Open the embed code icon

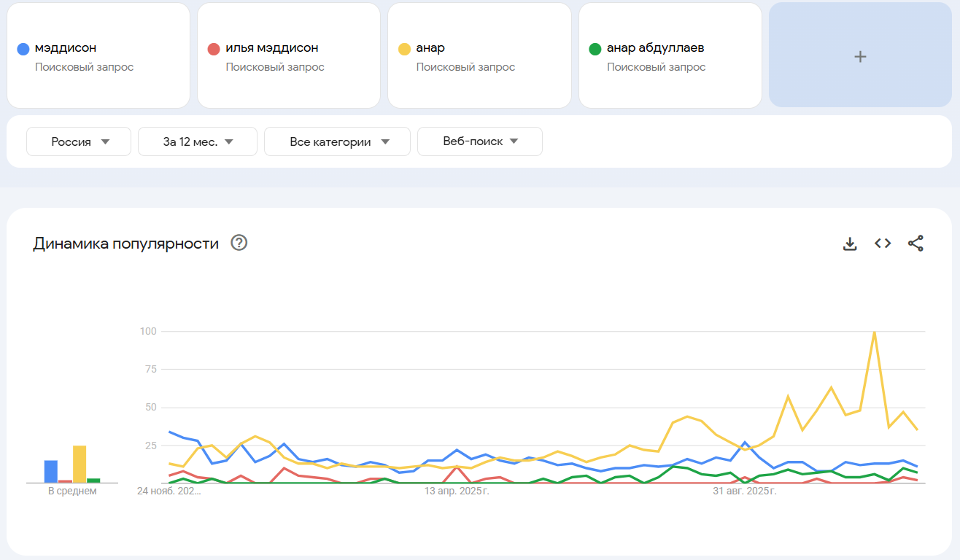(883, 244)
